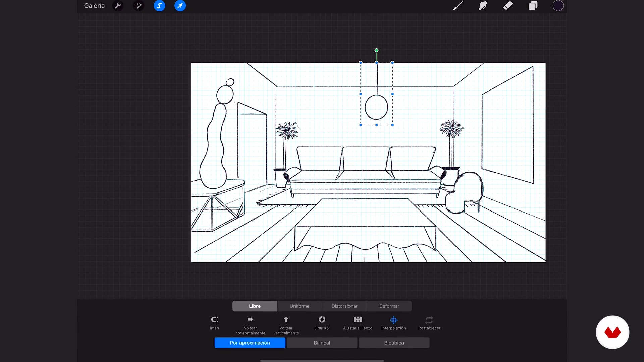Switch to Distorsionar transform mode
The image size is (644, 362).
click(344, 306)
